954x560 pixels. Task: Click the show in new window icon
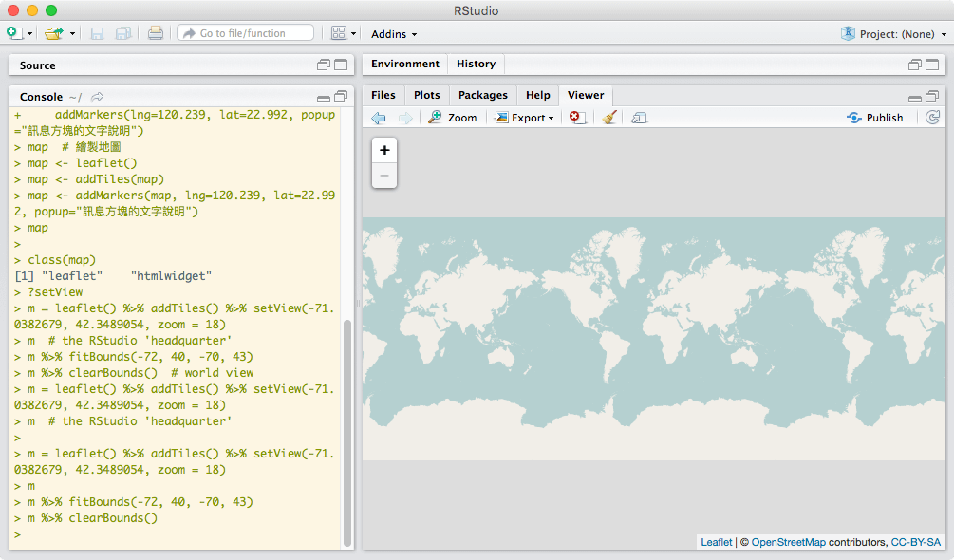tap(639, 118)
